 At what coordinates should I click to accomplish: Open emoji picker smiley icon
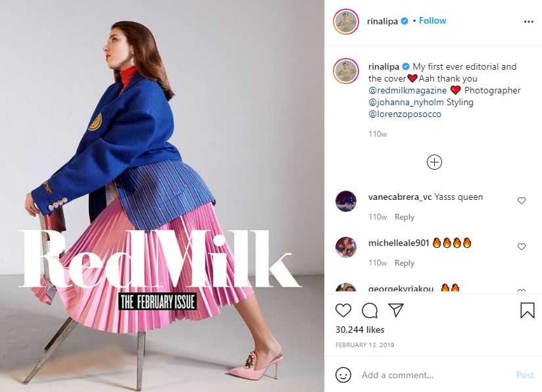pos(343,375)
